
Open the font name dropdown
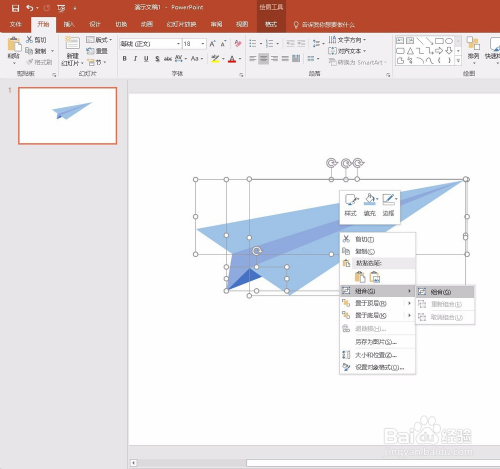178,44
